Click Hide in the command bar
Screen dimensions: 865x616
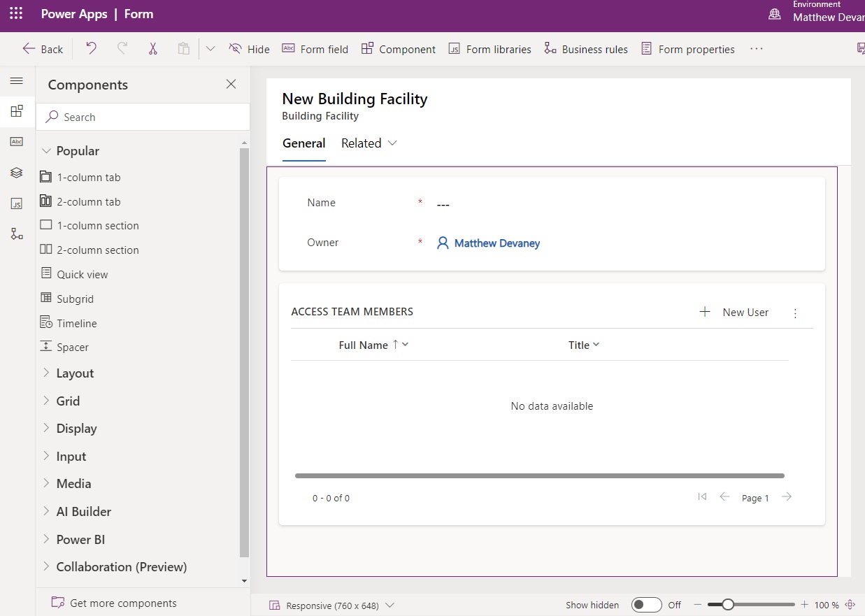coord(250,49)
